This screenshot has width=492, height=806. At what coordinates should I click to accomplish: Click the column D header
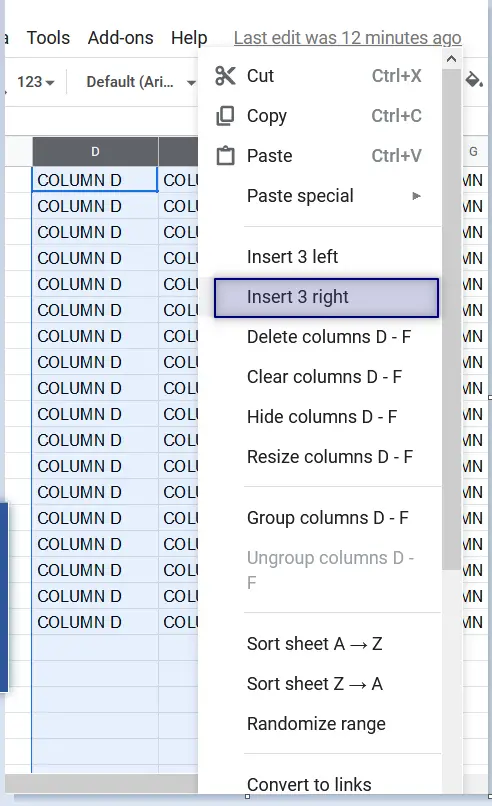point(95,152)
